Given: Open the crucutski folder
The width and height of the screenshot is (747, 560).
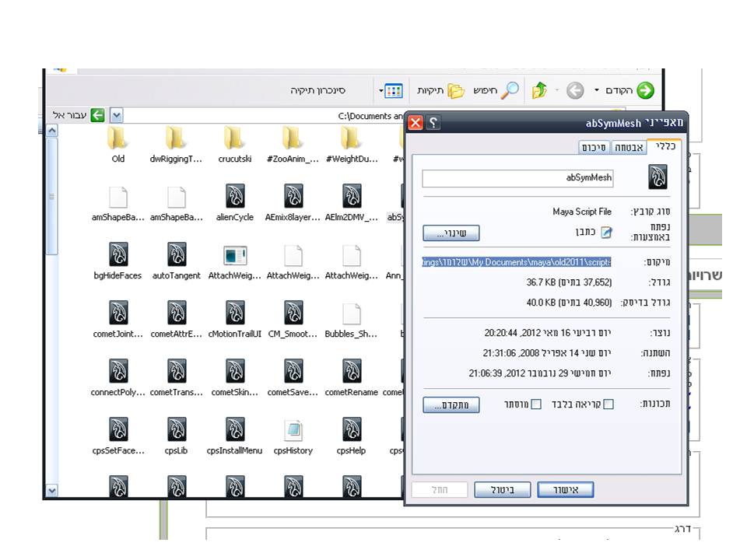Looking at the screenshot, I should click(234, 138).
